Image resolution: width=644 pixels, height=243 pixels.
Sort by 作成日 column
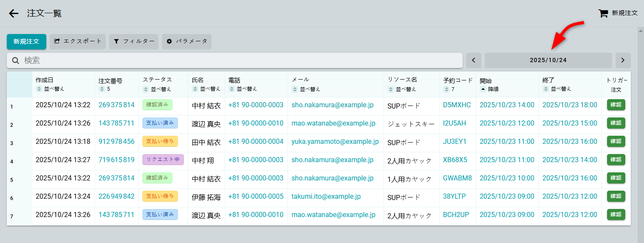50,89
